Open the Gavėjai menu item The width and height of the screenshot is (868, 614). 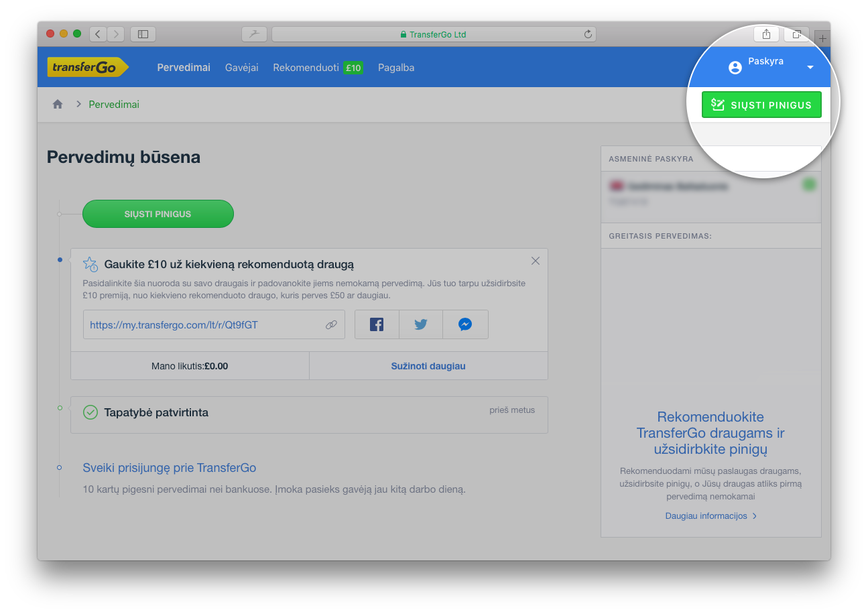(x=241, y=68)
